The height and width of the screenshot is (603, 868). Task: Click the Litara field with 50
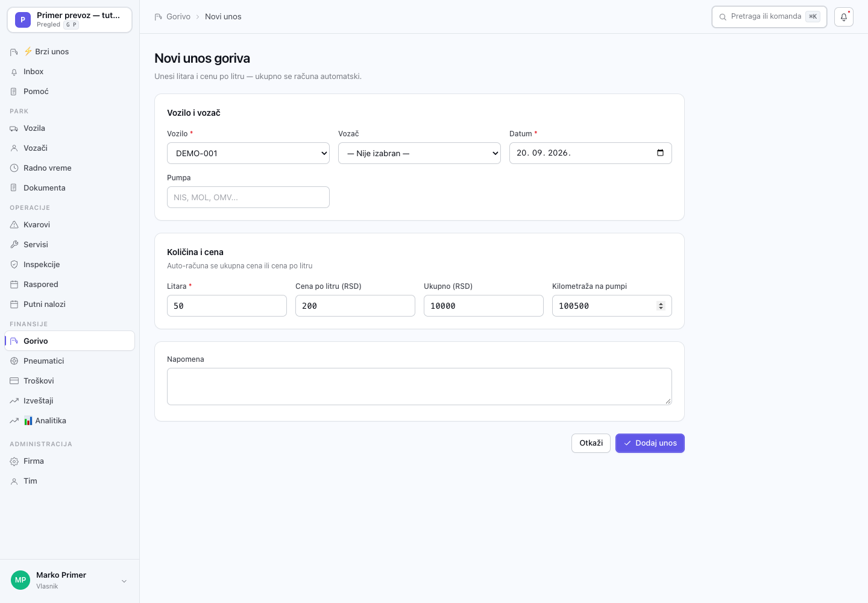click(x=227, y=306)
